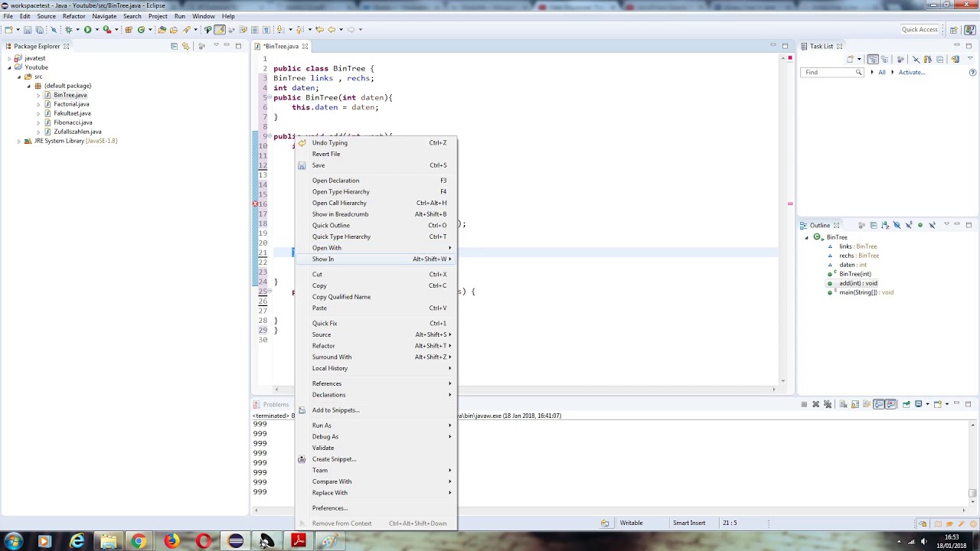Toggle Link with Editor in Package Explorer
Screen dimensions: 980x551
click(x=186, y=46)
